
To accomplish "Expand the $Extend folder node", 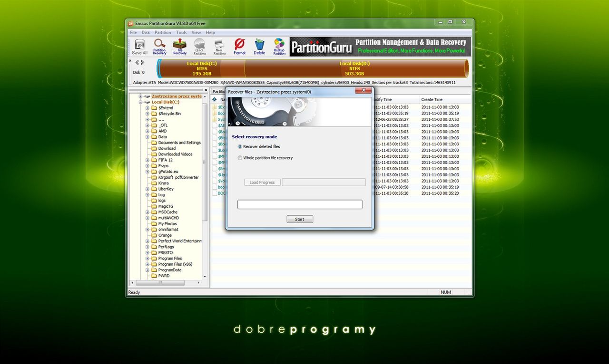I will tap(147, 108).
